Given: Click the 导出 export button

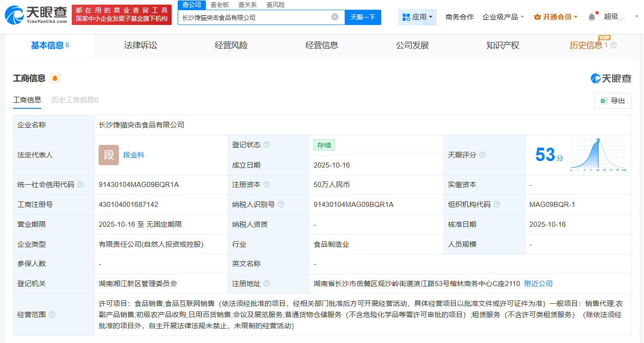Looking at the screenshot, I should click(x=613, y=100).
